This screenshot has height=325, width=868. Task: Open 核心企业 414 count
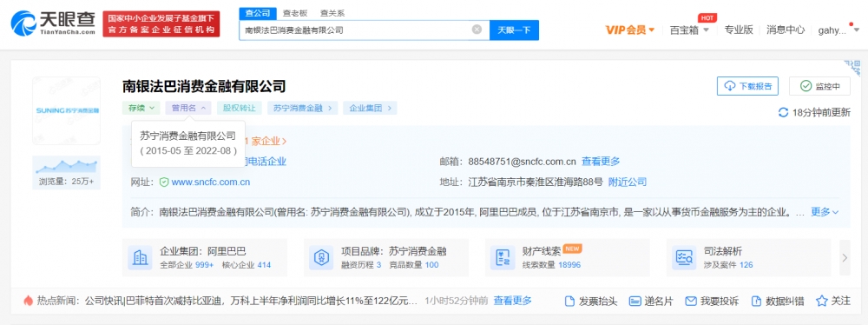(247, 265)
